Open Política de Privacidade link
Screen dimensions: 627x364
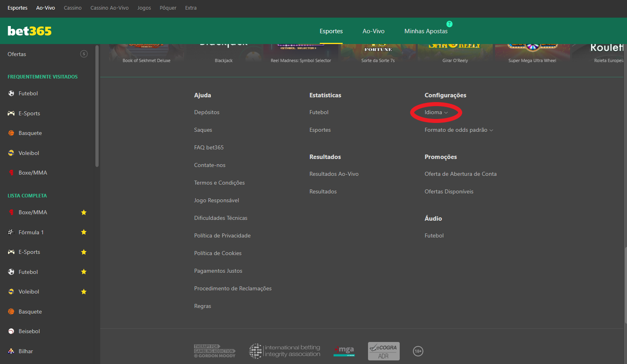coord(222,235)
